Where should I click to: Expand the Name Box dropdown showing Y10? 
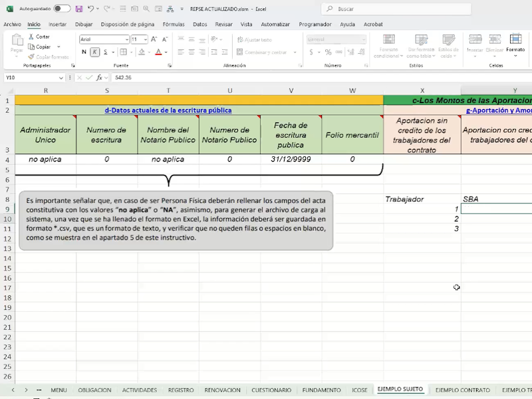[61, 78]
